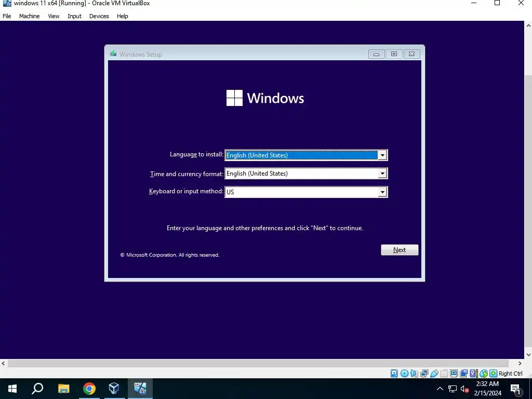532x399 pixels.
Task: Click the mouse integration status icon
Action: [x=484, y=373]
